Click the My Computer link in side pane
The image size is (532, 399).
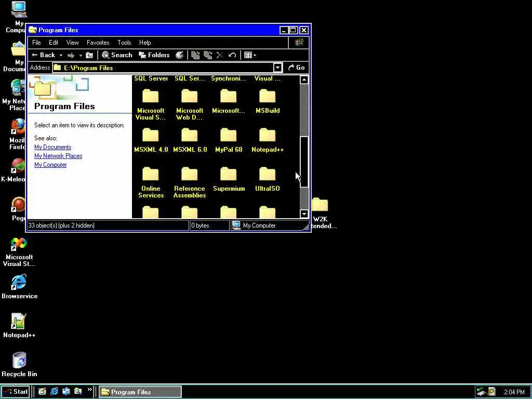click(x=50, y=165)
